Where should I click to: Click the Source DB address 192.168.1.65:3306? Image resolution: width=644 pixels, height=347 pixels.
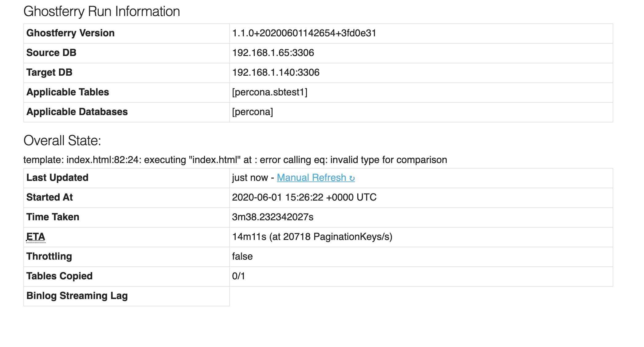coord(273,53)
